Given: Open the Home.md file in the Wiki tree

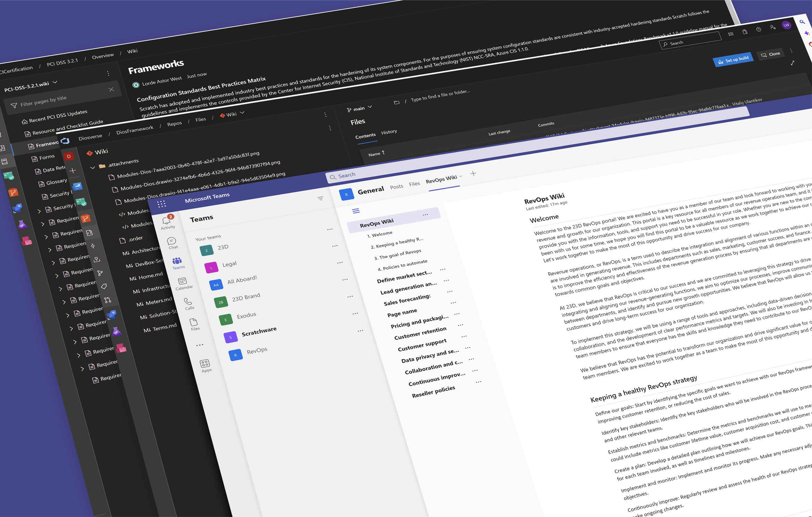Looking at the screenshot, I should click(150, 276).
